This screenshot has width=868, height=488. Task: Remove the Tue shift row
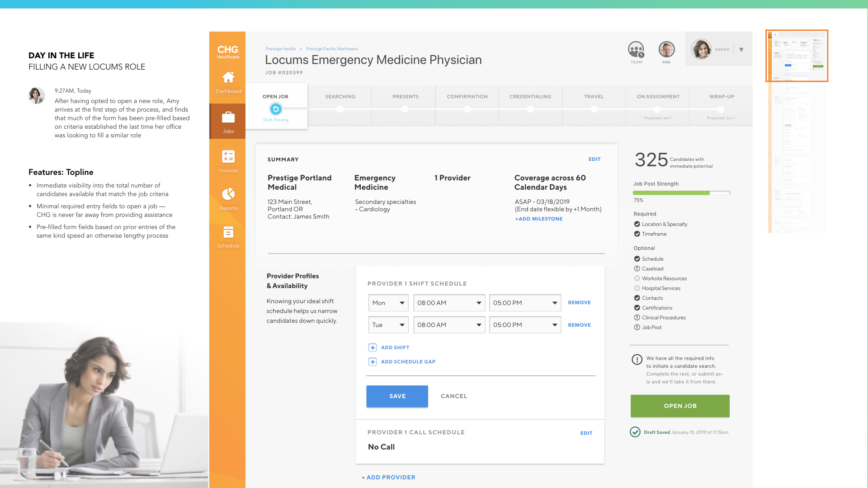tap(579, 325)
